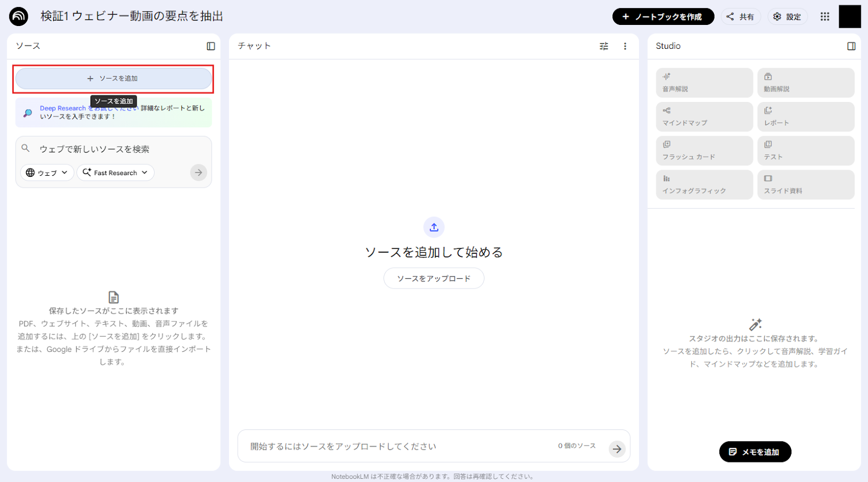The image size is (868, 482).
Task: Edit the notebook title 検証1 ウェビナー動画の要点を抽出
Action: (132, 16)
